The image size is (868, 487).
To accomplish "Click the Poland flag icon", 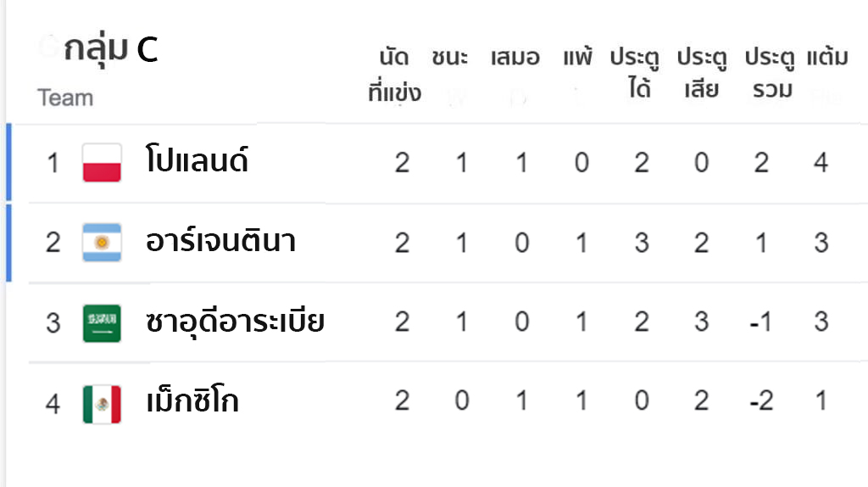I will click(102, 163).
